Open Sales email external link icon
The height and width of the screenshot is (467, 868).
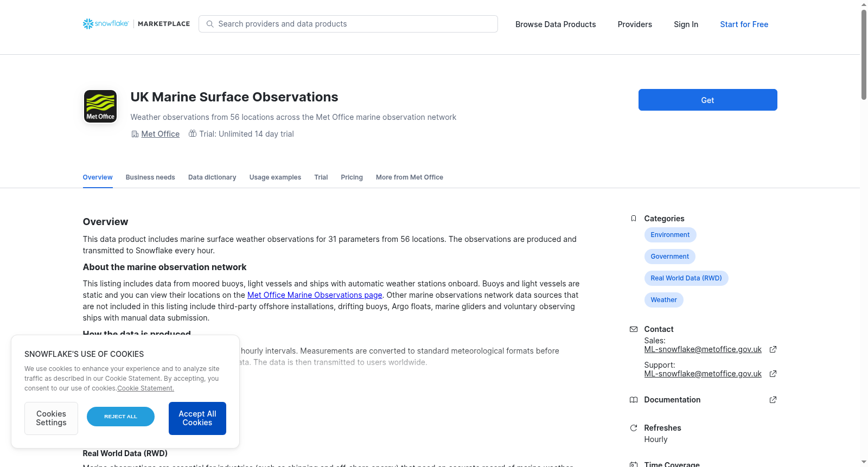(x=773, y=349)
